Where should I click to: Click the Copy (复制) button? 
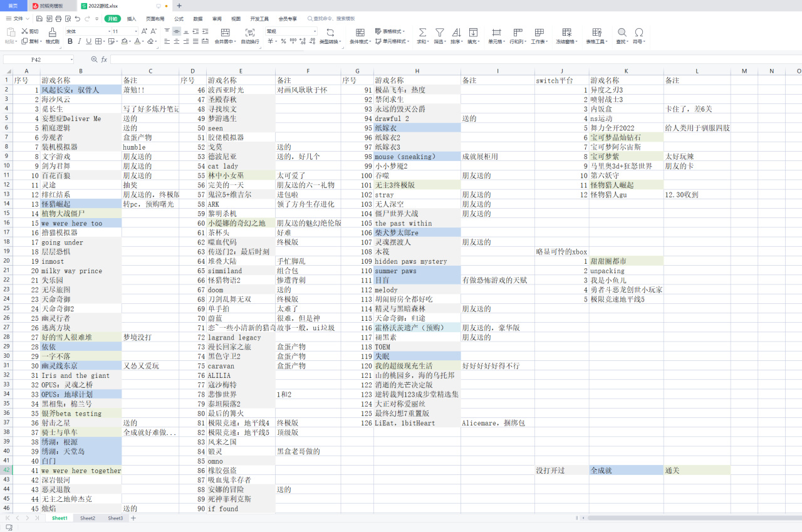point(30,41)
